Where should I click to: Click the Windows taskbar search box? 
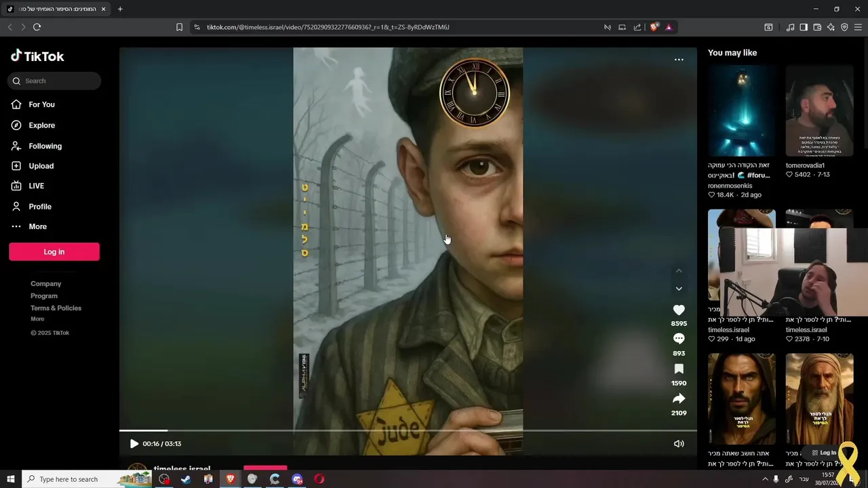click(87, 479)
